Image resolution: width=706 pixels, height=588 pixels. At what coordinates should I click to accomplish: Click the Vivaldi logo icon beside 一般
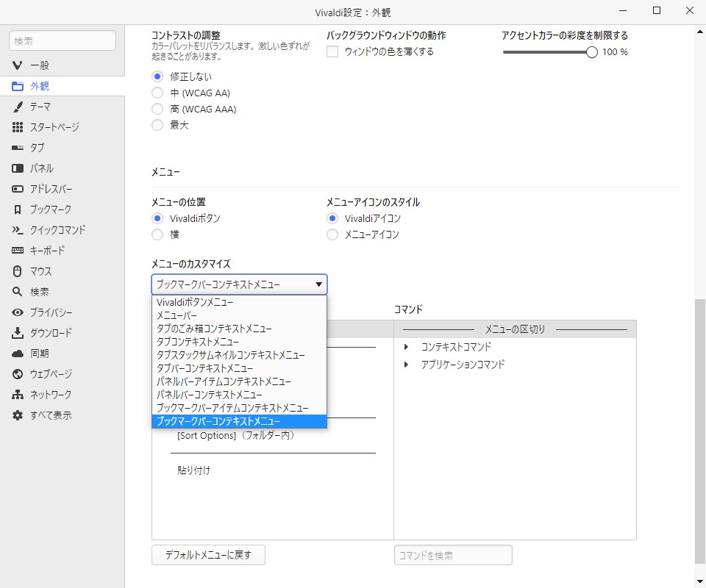click(17, 65)
